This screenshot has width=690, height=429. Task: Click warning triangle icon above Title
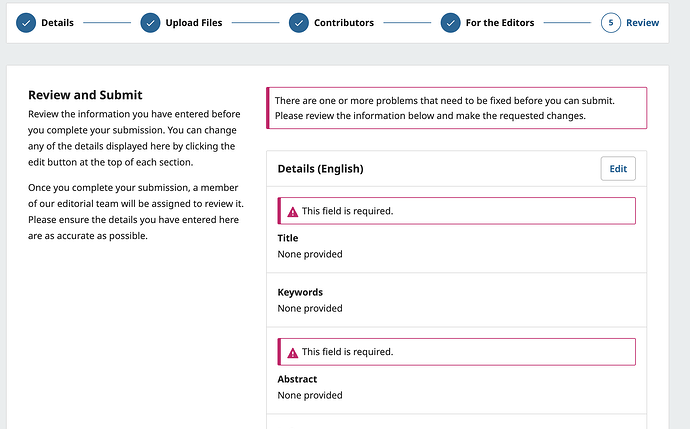(x=293, y=212)
